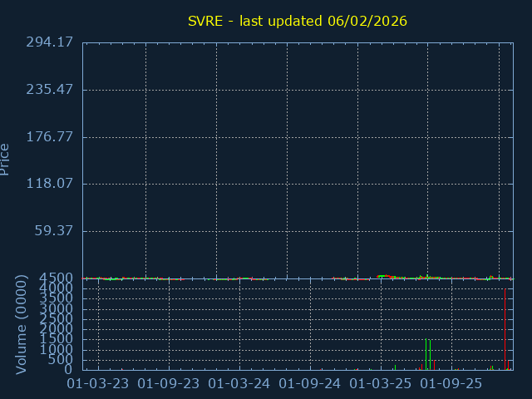532x399 pixels.
Task: Click the 4500 volume axis label
Action: pyautogui.click(x=57, y=278)
